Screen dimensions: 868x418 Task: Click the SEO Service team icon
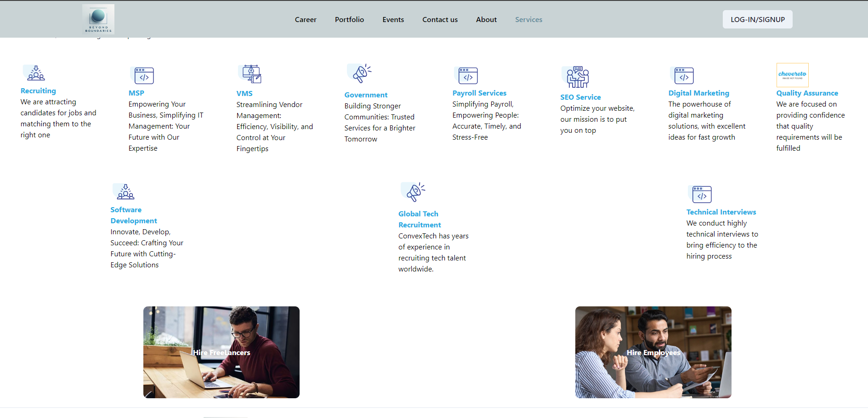click(576, 77)
